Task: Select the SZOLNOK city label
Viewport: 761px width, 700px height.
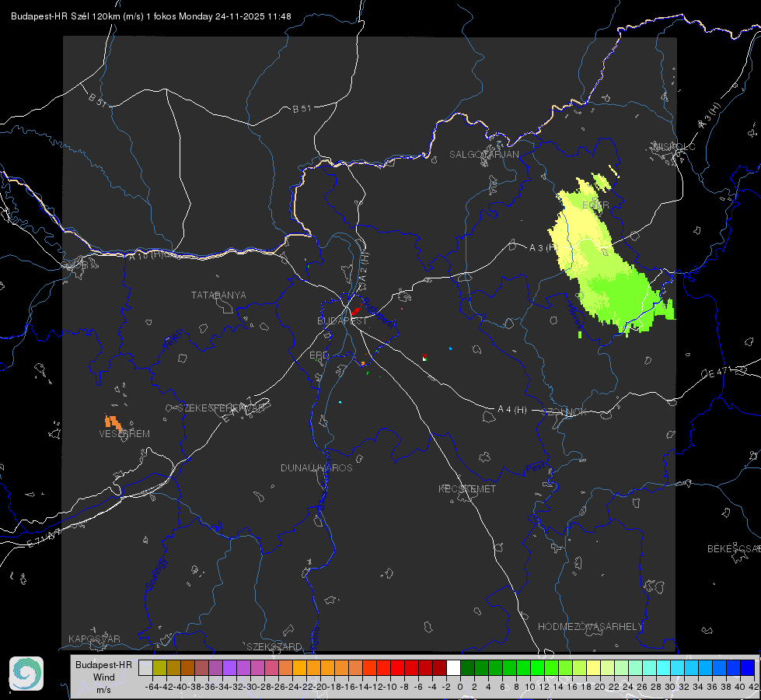Action: (x=564, y=412)
